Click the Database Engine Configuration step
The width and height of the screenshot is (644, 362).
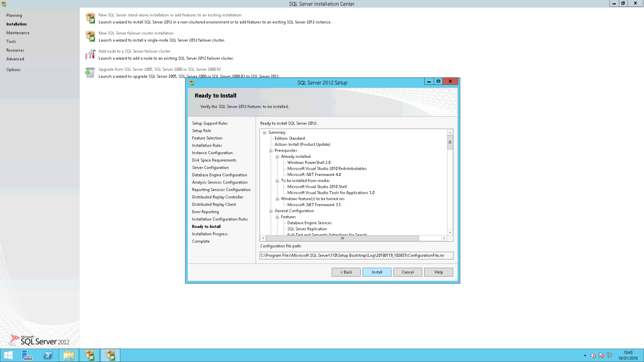tap(220, 175)
